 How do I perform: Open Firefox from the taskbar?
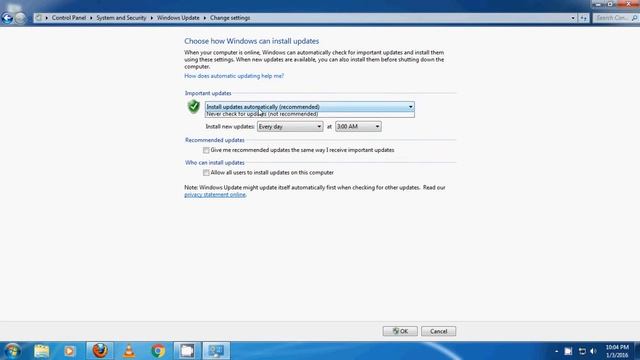(x=100, y=351)
